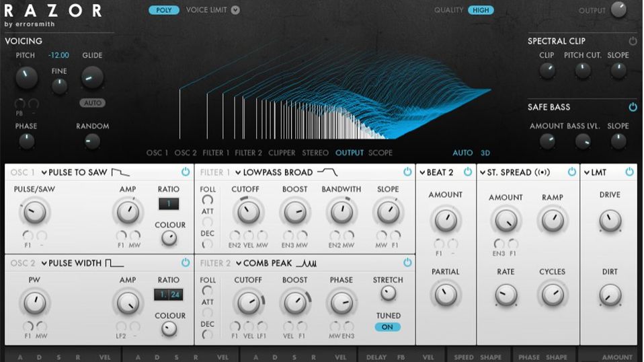
Task: Click the glide AUTO button
Action: (92, 103)
